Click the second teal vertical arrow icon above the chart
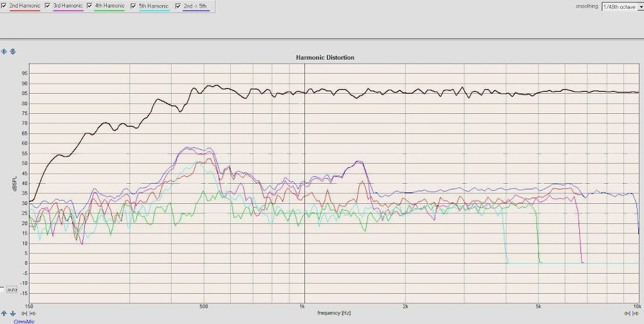The image size is (644, 324). point(13,52)
